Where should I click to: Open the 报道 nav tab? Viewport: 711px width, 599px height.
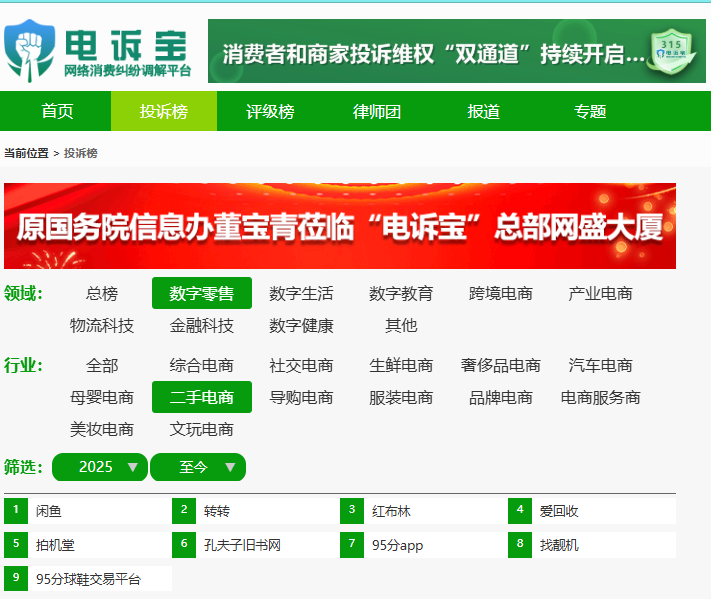(x=483, y=111)
